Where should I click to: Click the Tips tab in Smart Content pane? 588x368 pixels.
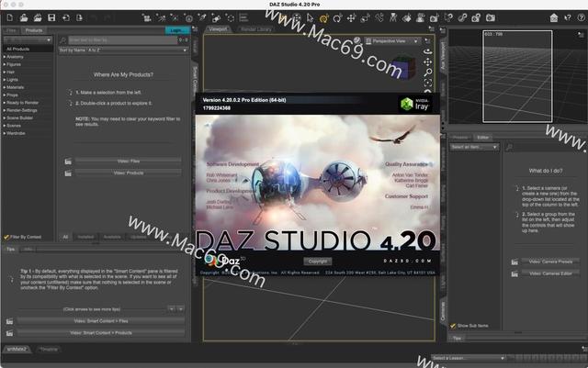click(10, 250)
